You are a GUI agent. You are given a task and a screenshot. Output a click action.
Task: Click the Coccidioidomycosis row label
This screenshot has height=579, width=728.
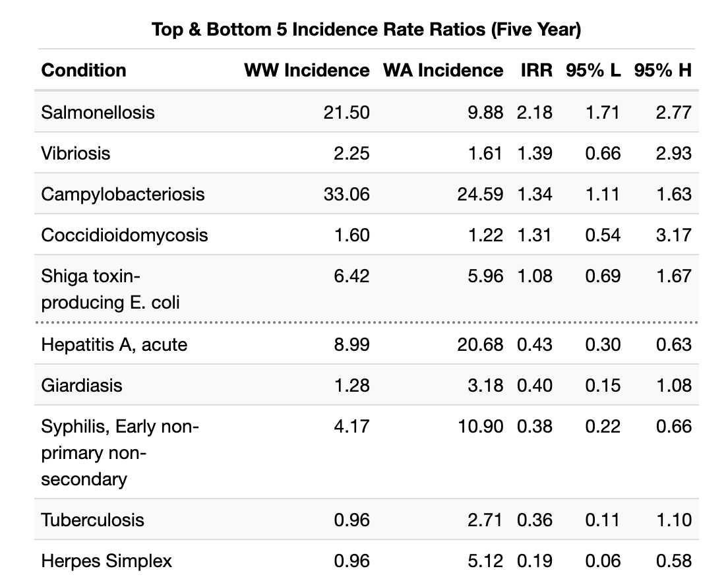tap(124, 235)
